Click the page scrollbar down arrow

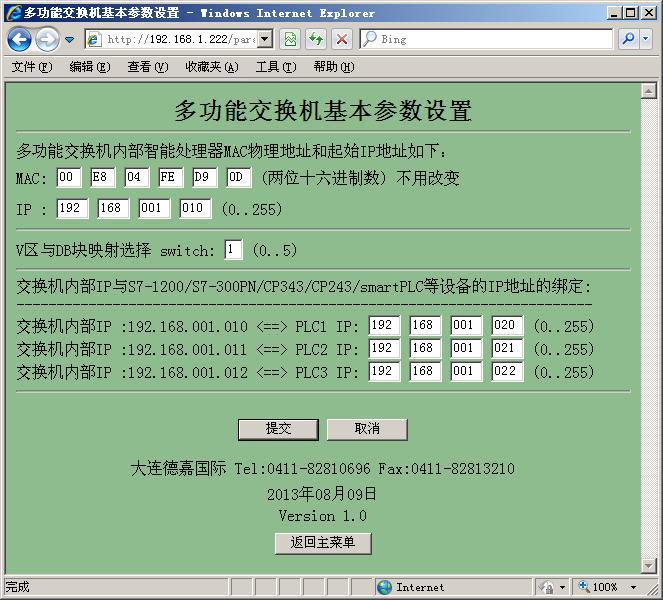tap(648, 566)
